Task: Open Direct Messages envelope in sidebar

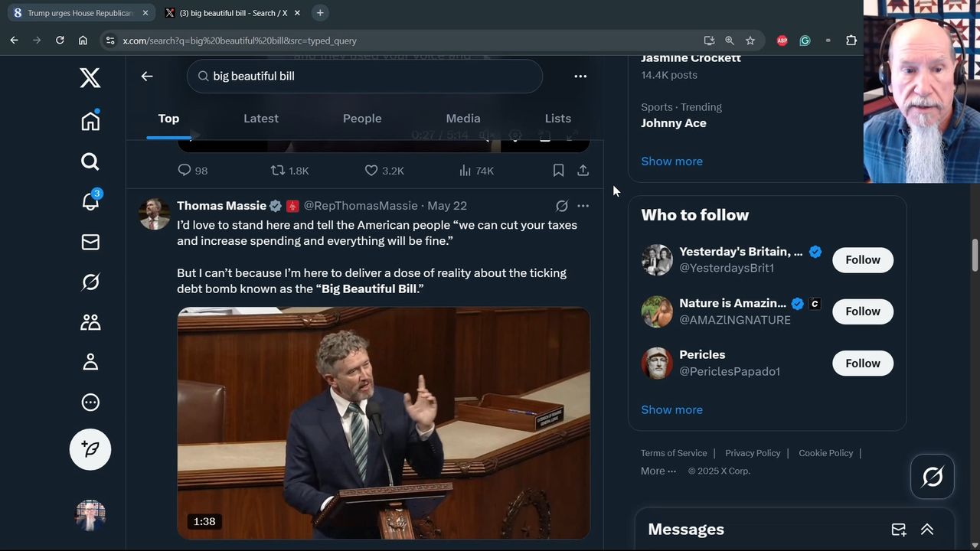Action: click(x=90, y=242)
